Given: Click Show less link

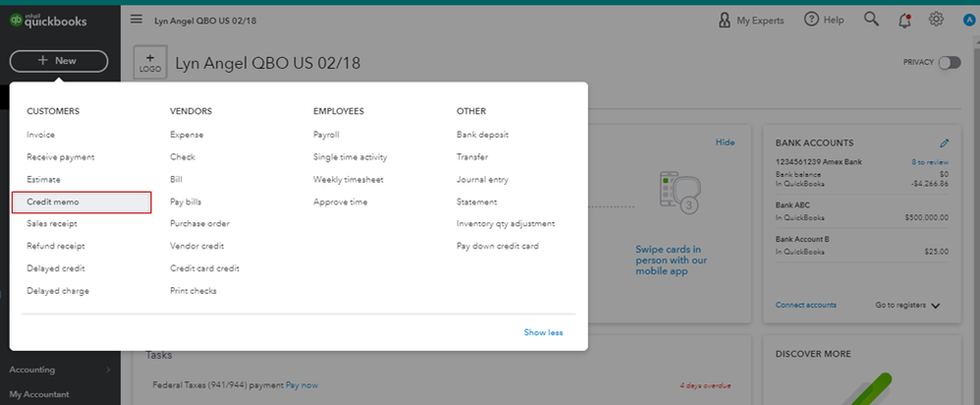Looking at the screenshot, I should (x=543, y=332).
